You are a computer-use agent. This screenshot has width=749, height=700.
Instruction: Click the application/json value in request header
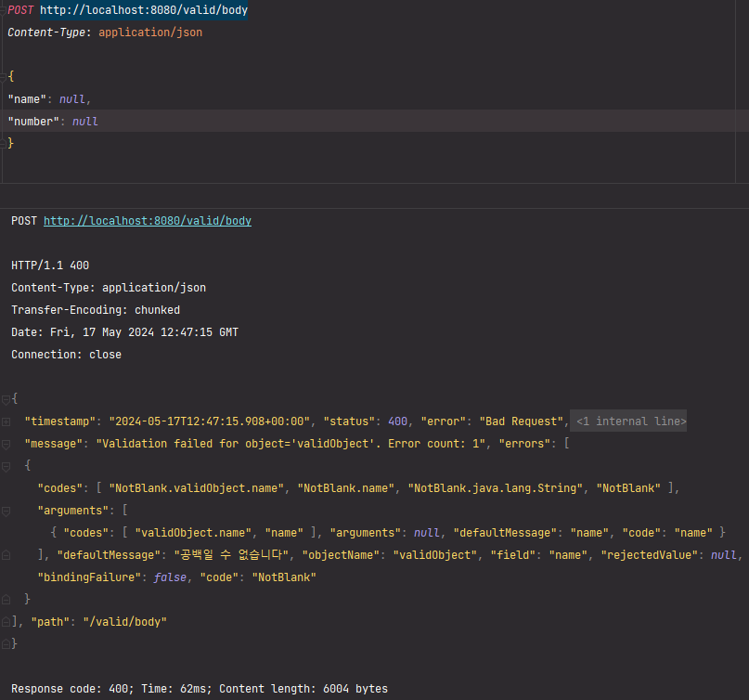point(150,32)
